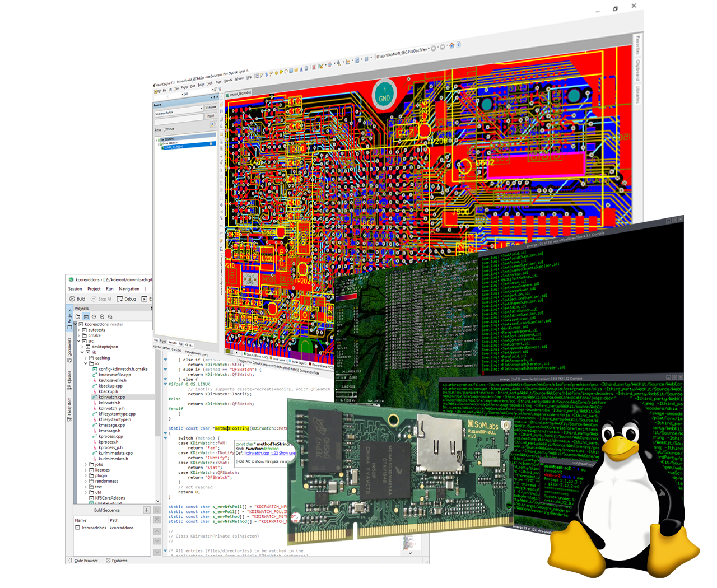Click third gear icon in Projects toolbar

pos(94,316)
